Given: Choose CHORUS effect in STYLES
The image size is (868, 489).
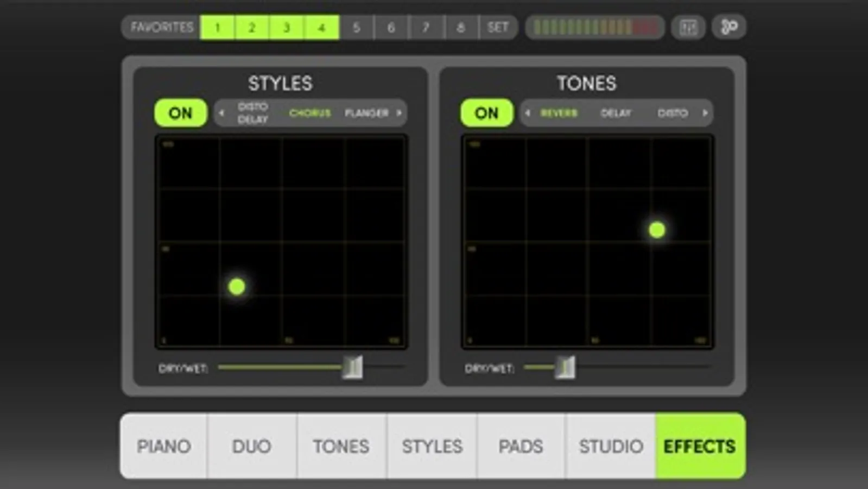Looking at the screenshot, I should pyautogui.click(x=310, y=113).
